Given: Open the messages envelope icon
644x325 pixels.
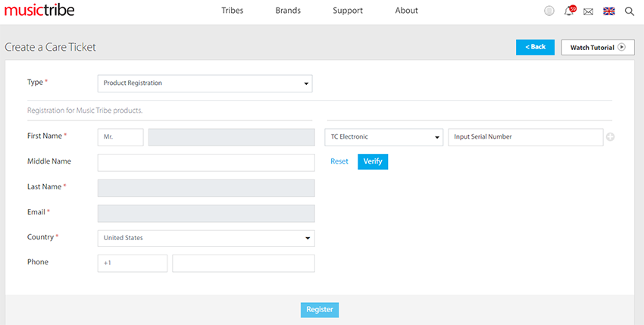Looking at the screenshot, I should tap(588, 11).
